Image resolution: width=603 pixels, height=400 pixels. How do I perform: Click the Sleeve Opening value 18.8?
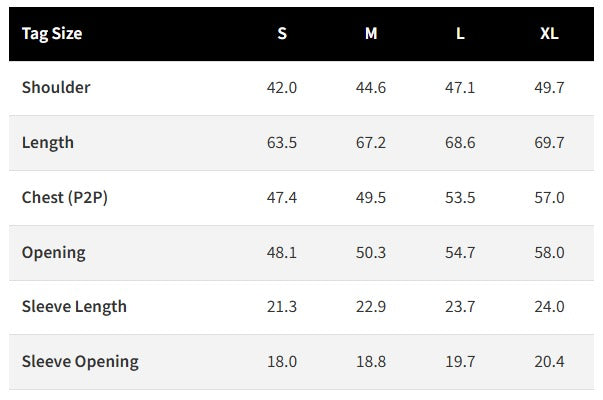pyautogui.click(x=371, y=362)
